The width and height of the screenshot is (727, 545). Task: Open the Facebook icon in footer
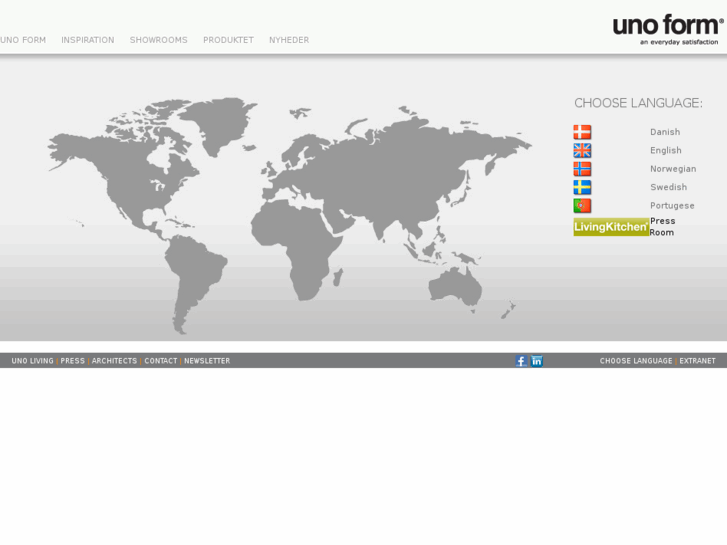(x=521, y=361)
